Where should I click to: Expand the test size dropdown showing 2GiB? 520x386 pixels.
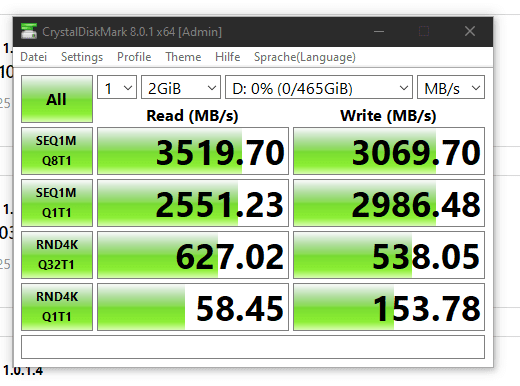click(181, 87)
